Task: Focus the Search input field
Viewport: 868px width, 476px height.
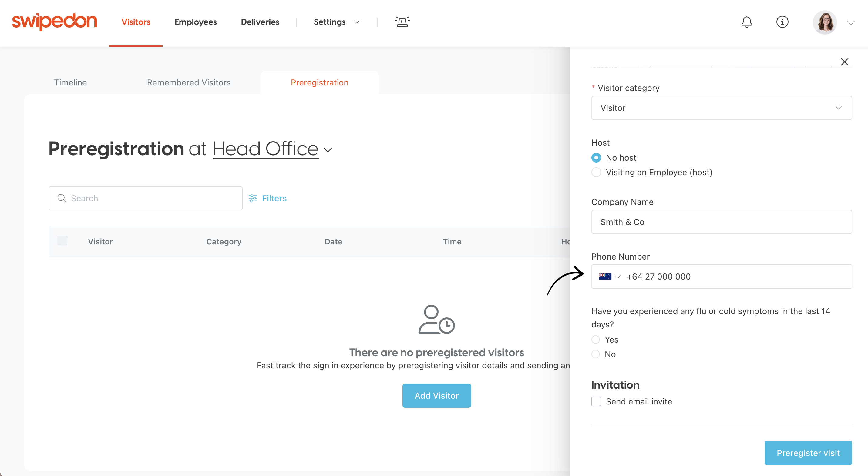Action: (146, 198)
